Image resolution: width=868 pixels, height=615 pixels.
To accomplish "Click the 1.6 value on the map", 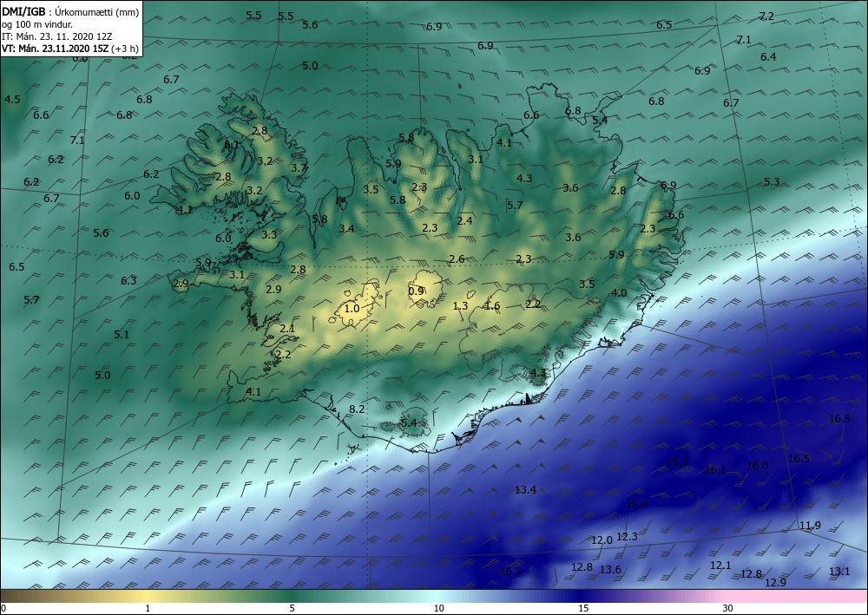I will (492, 306).
